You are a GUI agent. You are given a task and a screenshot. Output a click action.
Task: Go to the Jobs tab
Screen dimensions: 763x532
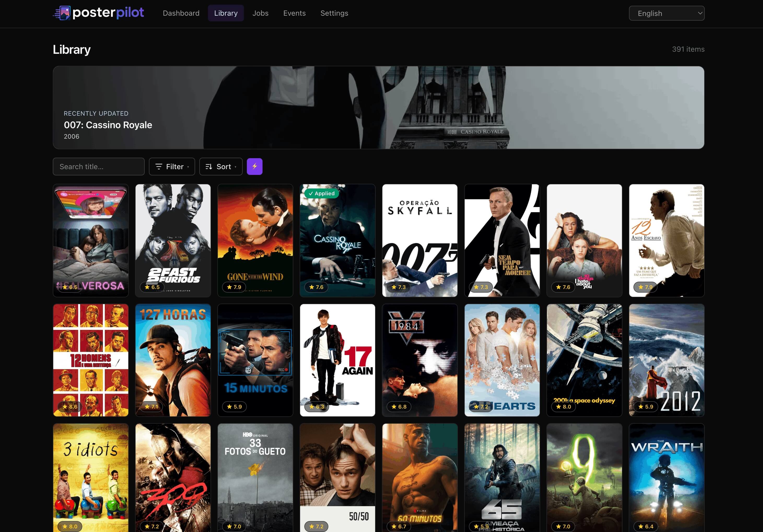[260, 13]
